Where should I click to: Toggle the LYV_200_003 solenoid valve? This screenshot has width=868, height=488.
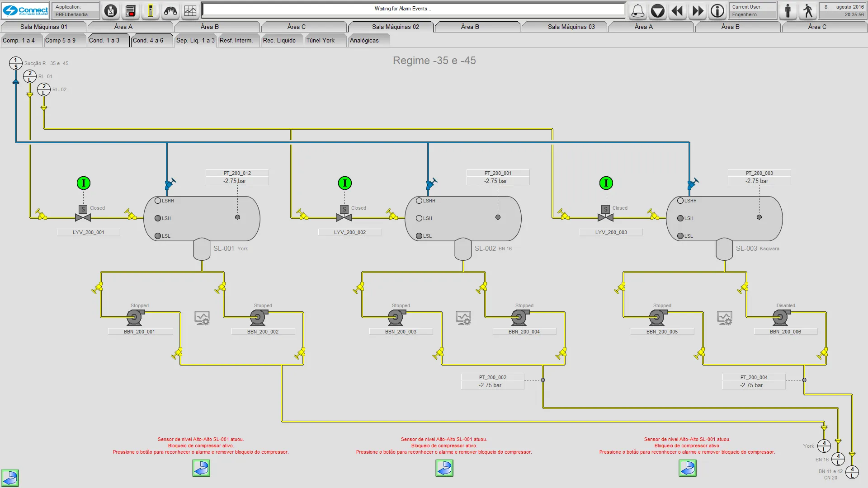(605, 217)
